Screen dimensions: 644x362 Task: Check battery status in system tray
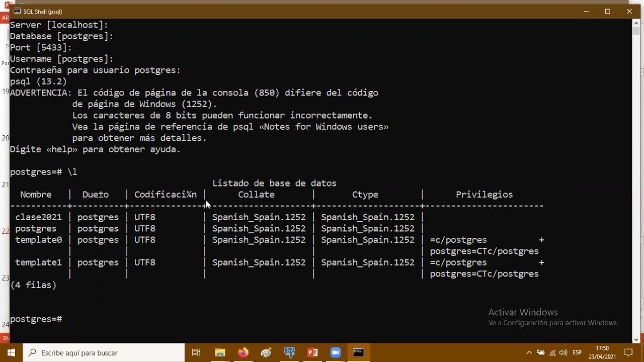[541, 353]
